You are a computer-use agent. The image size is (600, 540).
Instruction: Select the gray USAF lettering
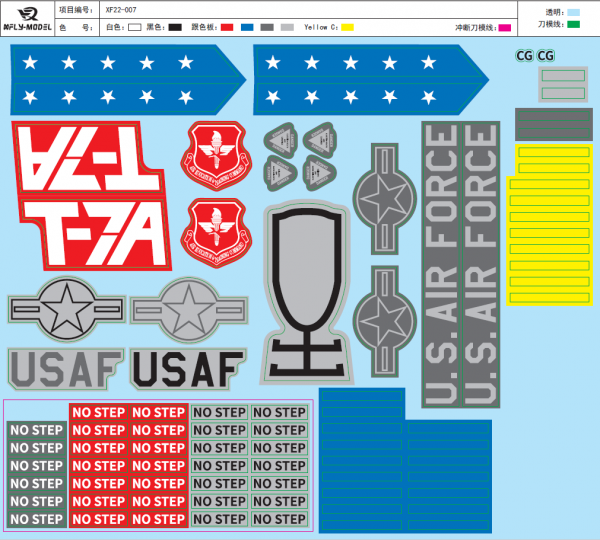pos(66,369)
